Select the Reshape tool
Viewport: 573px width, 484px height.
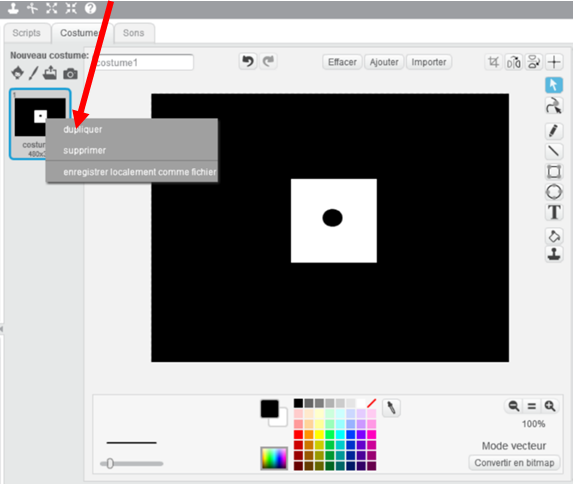(554, 106)
